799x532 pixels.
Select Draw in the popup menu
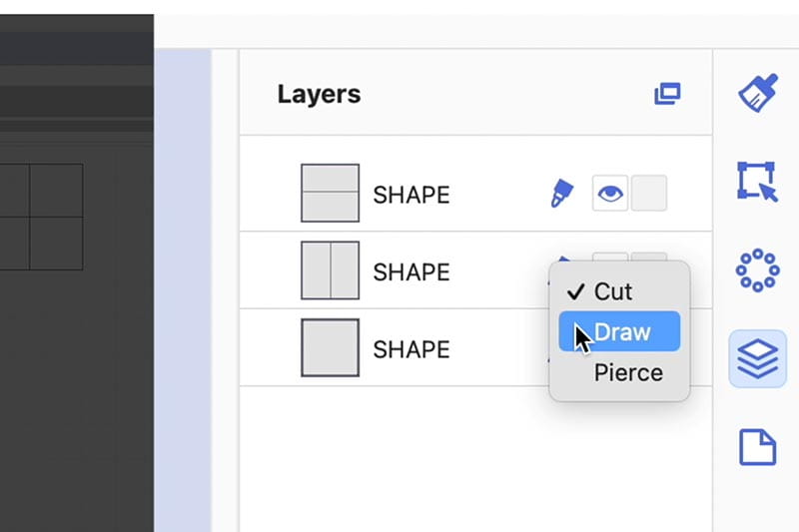point(621,331)
